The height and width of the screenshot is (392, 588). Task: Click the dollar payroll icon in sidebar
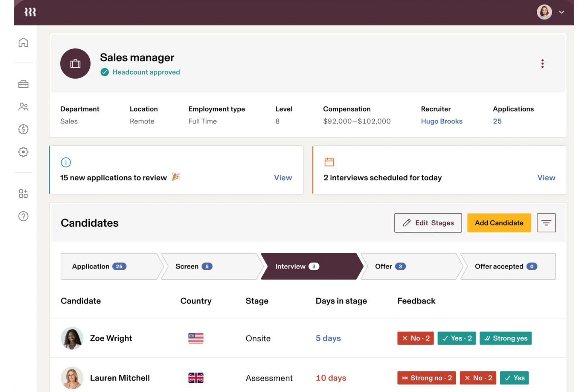(23, 129)
